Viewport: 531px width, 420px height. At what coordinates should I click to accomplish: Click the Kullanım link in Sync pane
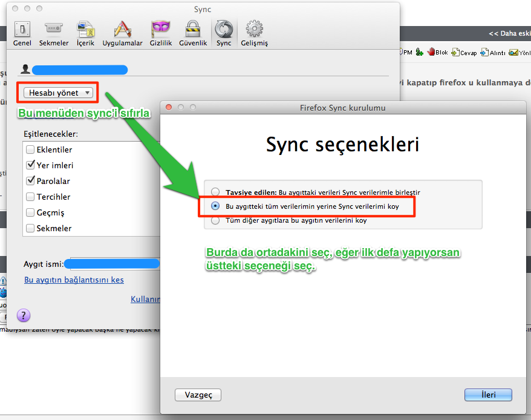click(x=145, y=300)
